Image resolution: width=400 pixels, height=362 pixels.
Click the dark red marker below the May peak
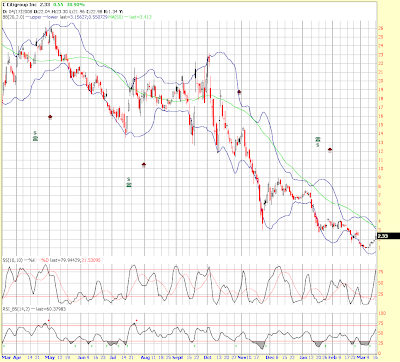pyautogui.click(x=50, y=117)
